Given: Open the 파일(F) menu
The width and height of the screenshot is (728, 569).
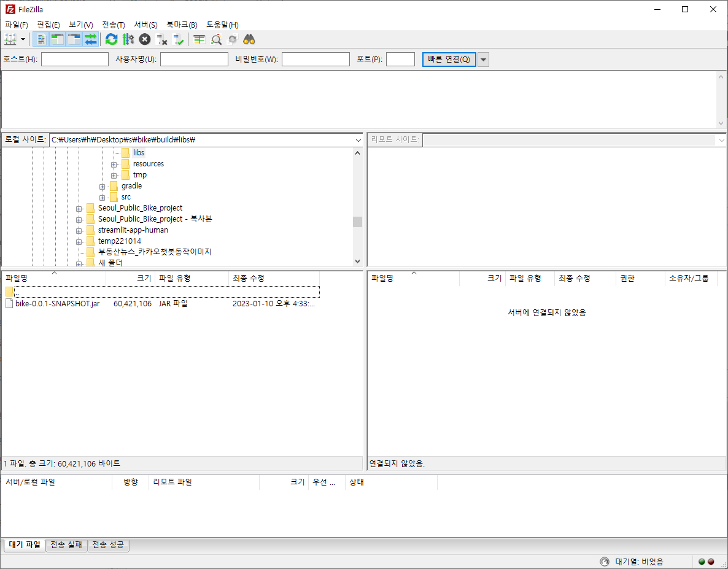Looking at the screenshot, I should pos(16,25).
